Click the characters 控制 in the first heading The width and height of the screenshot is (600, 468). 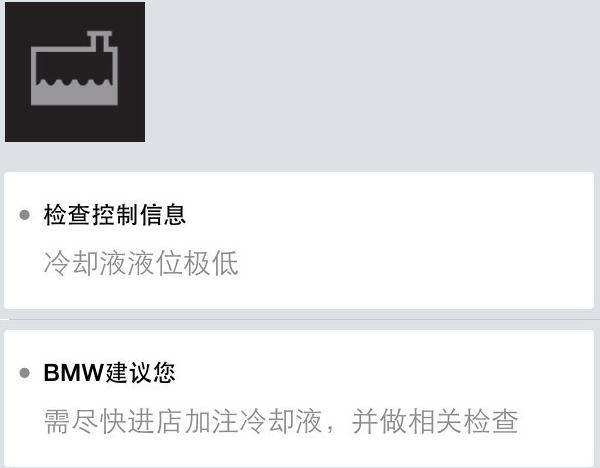tap(115, 215)
